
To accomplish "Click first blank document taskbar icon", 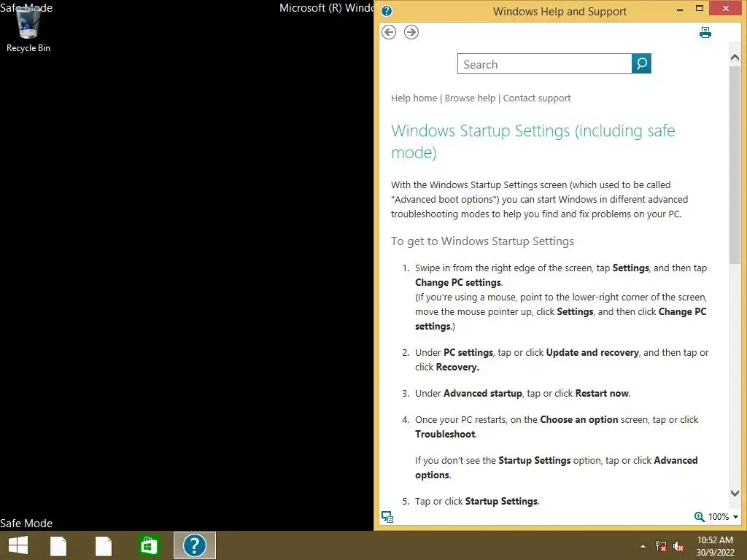I will (58, 545).
